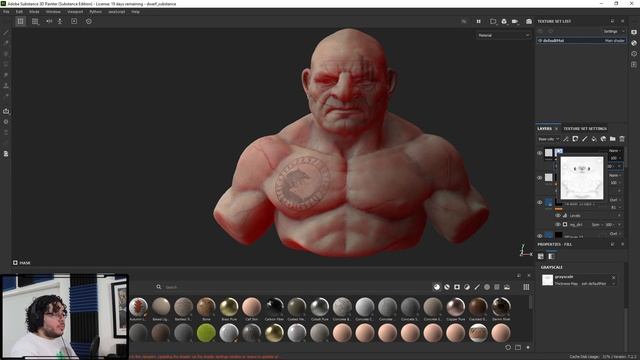The height and width of the screenshot is (360, 640).
Task: Filter shelf by brushes icon
Action: (477, 287)
